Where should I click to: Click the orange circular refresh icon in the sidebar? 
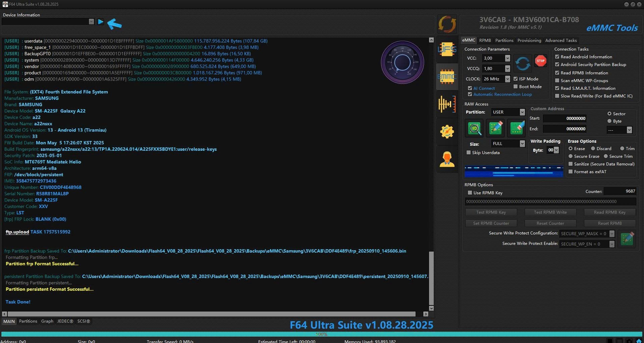click(447, 24)
